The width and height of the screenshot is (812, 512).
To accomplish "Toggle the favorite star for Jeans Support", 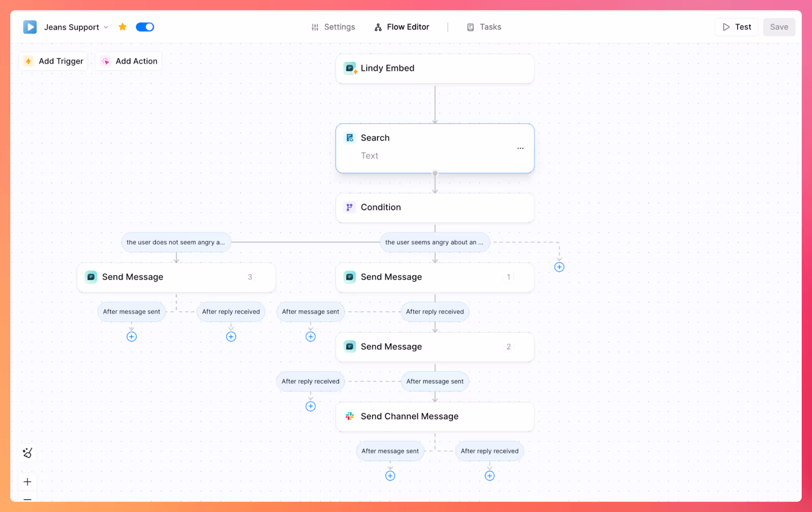I will [x=122, y=27].
